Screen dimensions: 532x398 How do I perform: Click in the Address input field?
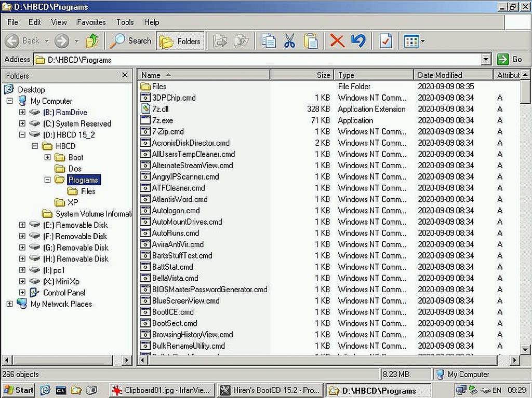coord(258,60)
